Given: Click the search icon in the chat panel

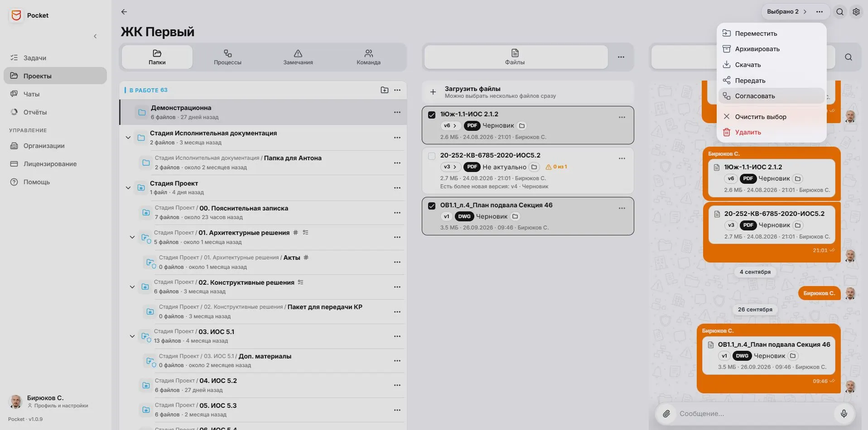Looking at the screenshot, I should point(849,57).
